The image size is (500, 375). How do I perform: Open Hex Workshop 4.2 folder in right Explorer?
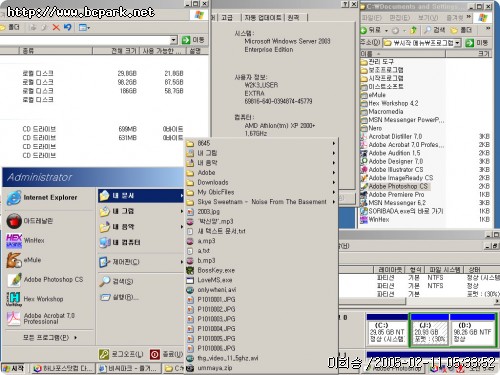(x=390, y=103)
